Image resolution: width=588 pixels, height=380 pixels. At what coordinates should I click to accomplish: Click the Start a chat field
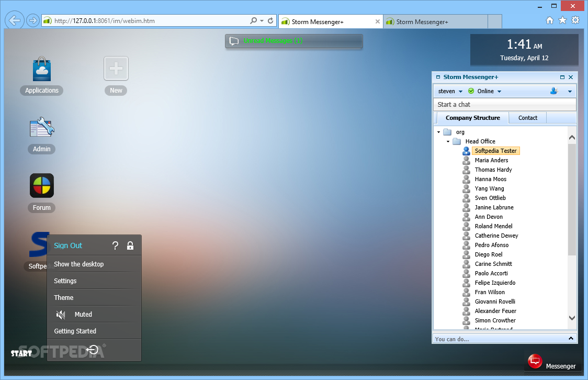[x=504, y=105]
